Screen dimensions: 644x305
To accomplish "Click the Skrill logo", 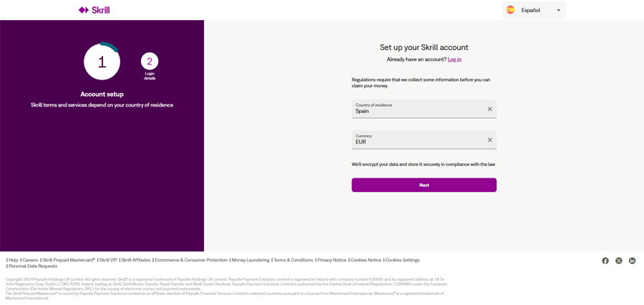I will [94, 10].
